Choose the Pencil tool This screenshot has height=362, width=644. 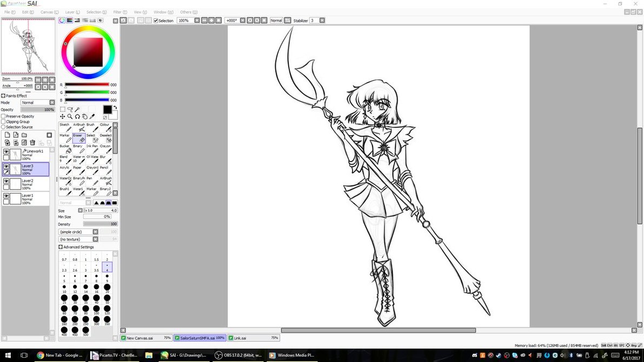pyautogui.click(x=105, y=170)
